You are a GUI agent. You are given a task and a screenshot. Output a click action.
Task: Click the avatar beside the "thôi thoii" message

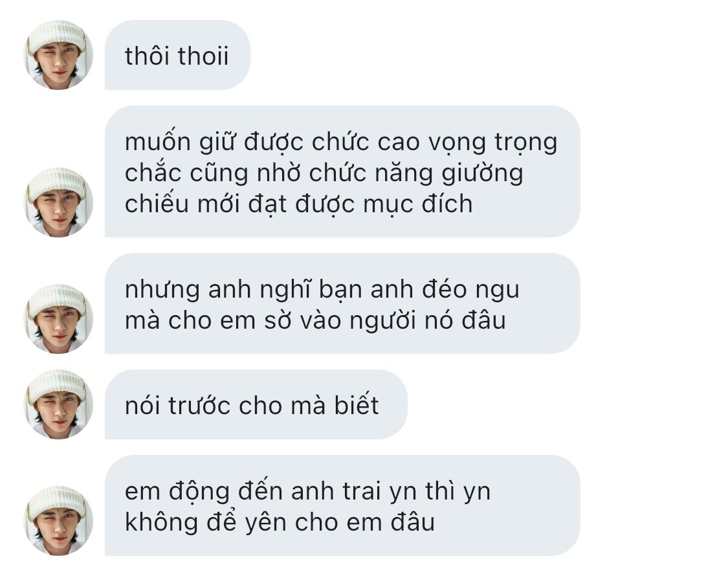[x=58, y=55]
